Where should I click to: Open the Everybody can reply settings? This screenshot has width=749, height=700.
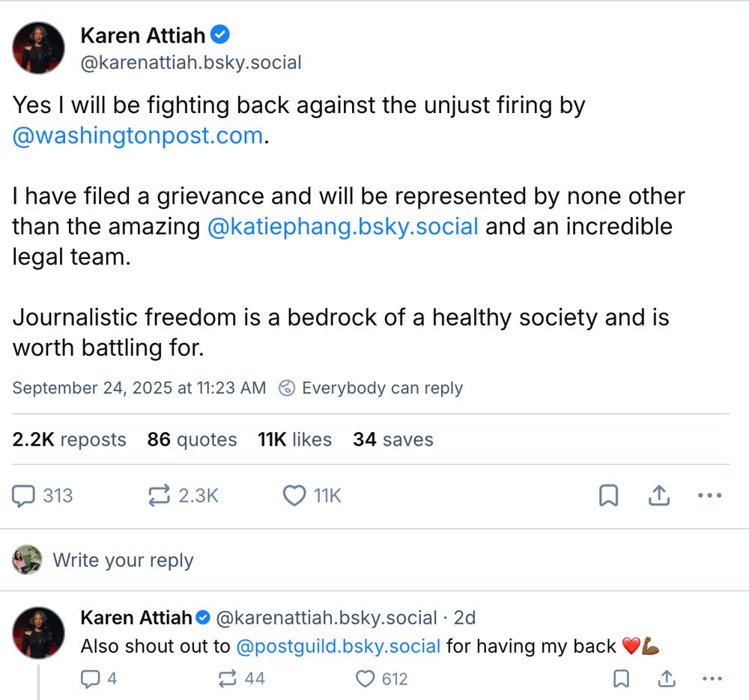click(372, 388)
